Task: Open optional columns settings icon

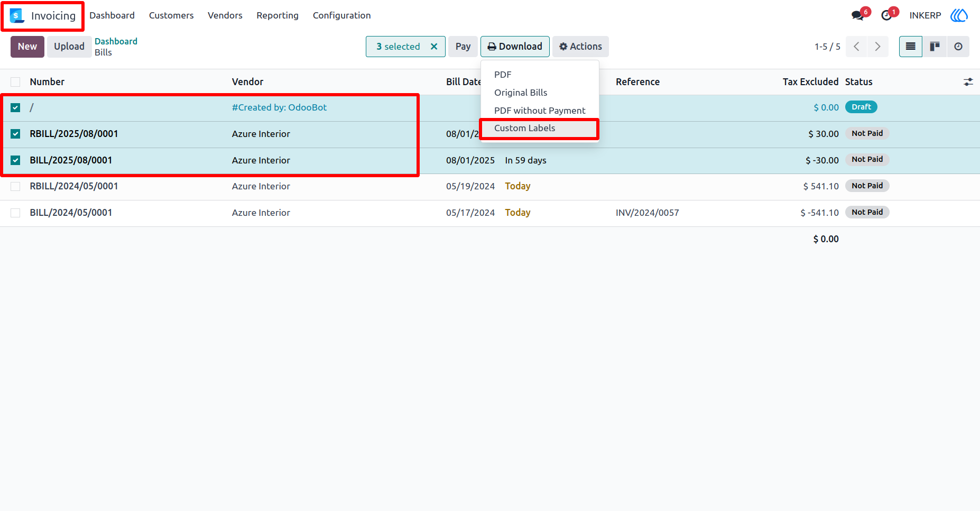Action: click(x=968, y=82)
